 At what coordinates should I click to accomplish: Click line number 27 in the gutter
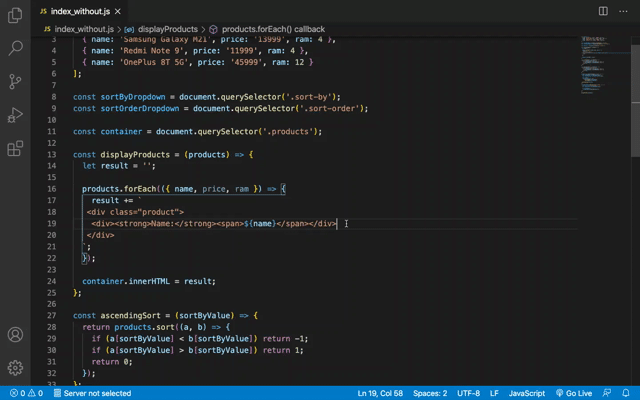click(x=51, y=316)
